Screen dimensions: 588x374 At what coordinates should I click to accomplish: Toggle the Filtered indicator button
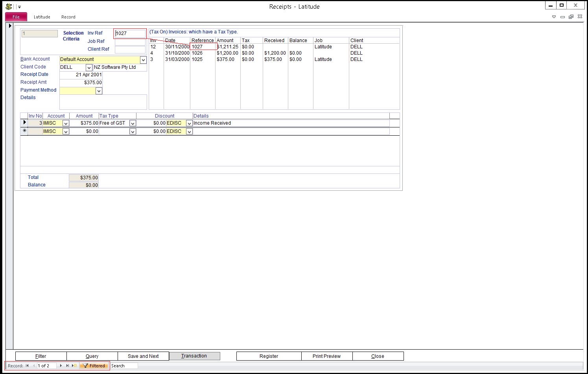point(94,366)
